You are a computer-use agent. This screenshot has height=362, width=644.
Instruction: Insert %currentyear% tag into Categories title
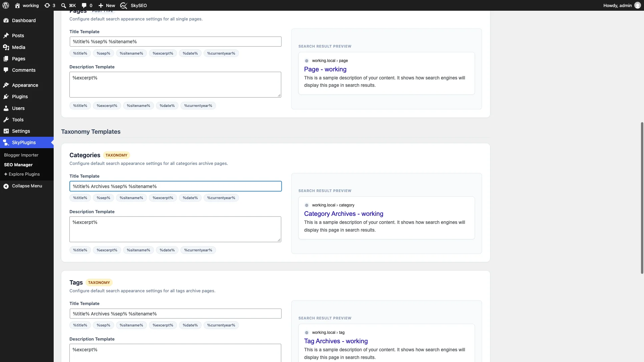point(221,198)
